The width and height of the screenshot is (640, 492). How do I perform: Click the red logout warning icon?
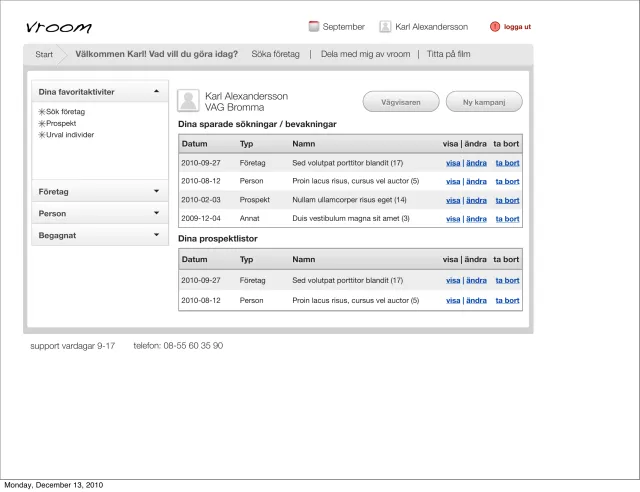click(495, 27)
